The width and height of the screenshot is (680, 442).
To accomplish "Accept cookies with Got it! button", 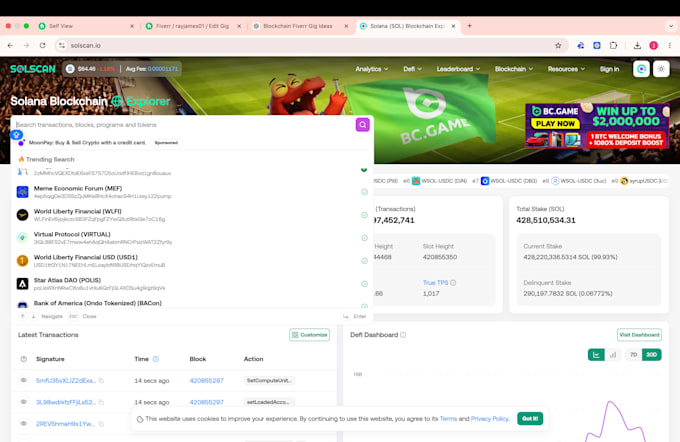I will (x=530, y=419).
